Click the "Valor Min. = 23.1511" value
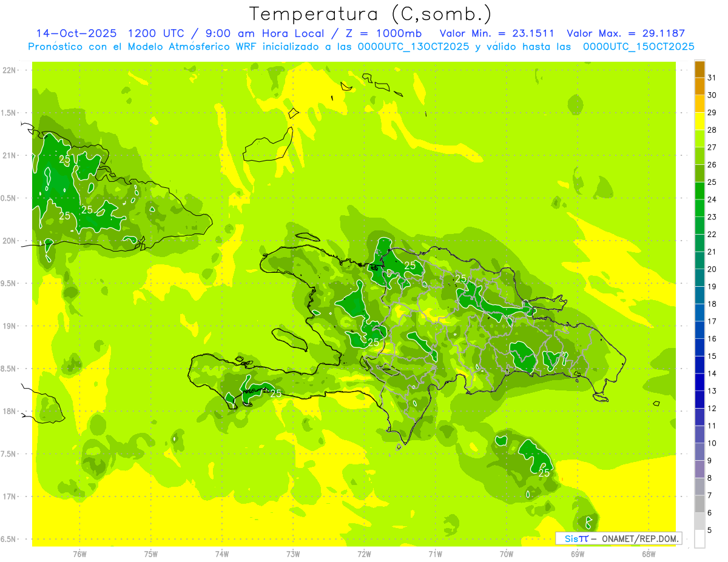Viewport: 728px width, 562px height. (x=497, y=33)
